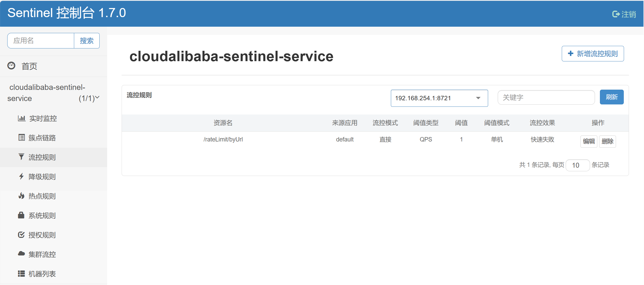Click the cloud icon for 集群流控
Image resolution: width=644 pixels, height=285 pixels.
click(22, 254)
